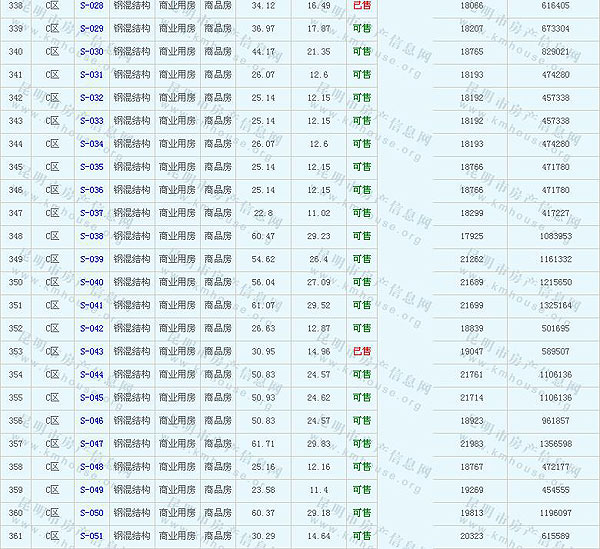Click the S-039 unit link
Image resolution: width=600 pixels, height=549 pixels.
pos(90,259)
